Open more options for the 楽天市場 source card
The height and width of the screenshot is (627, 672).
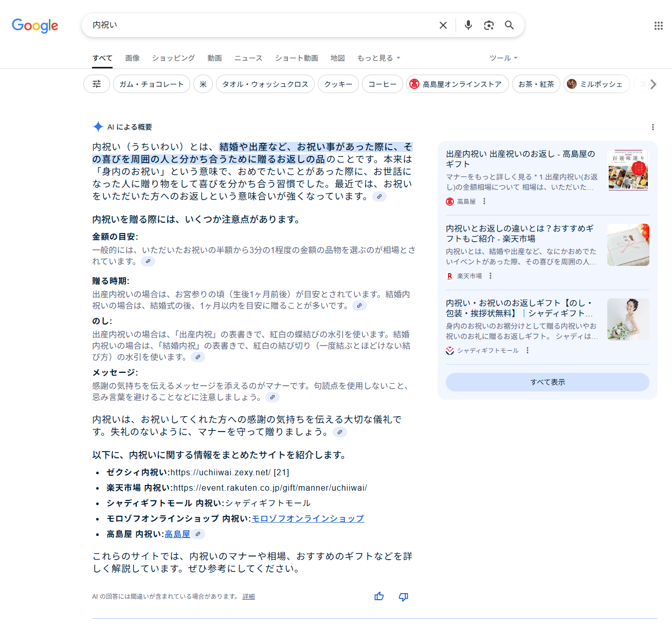(x=491, y=276)
